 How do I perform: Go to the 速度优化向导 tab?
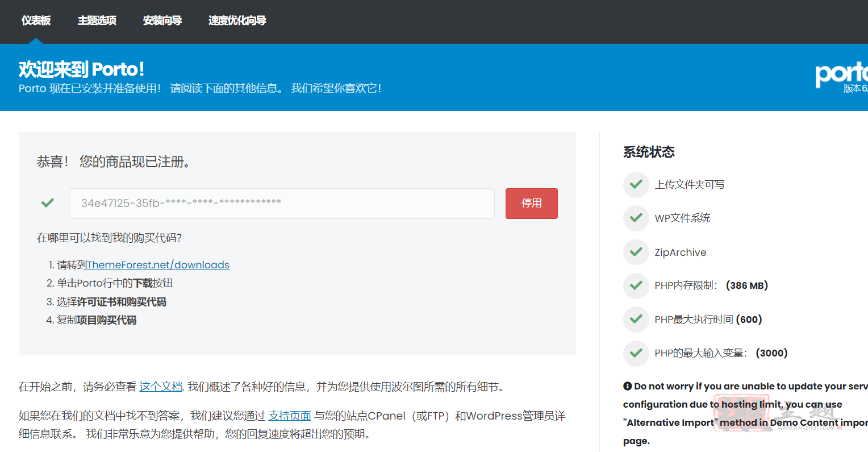coord(237,20)
